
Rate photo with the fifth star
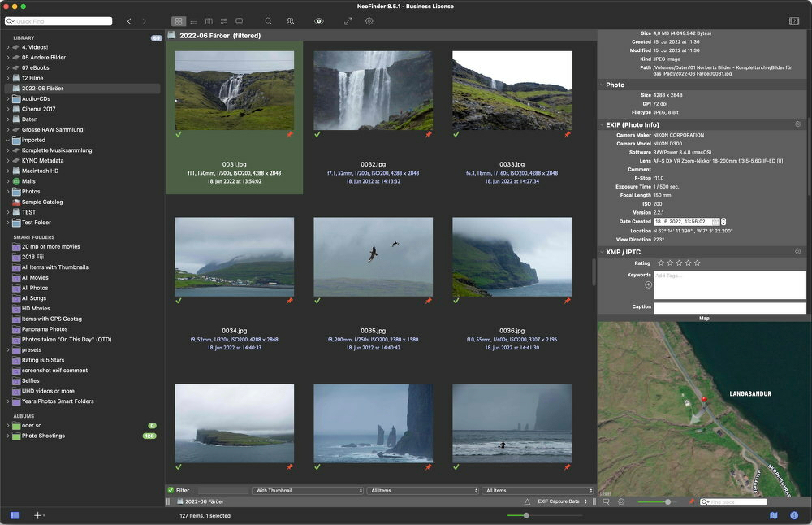697,263
